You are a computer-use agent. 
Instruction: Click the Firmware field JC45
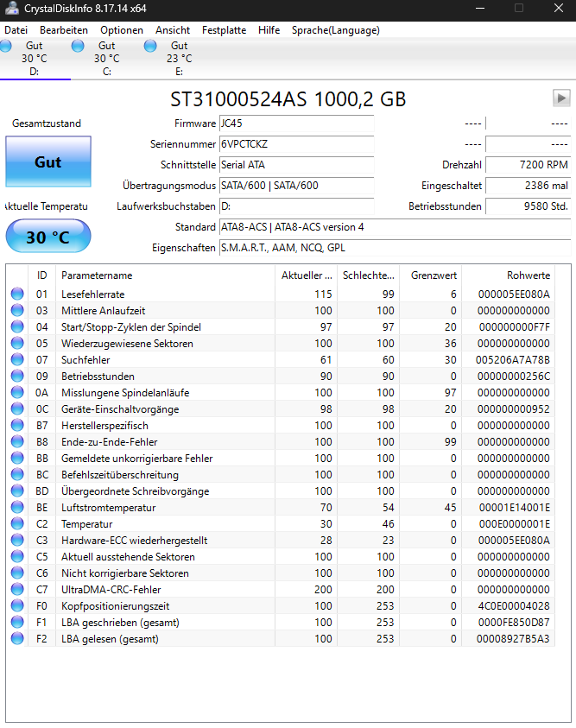click(296, 123)
